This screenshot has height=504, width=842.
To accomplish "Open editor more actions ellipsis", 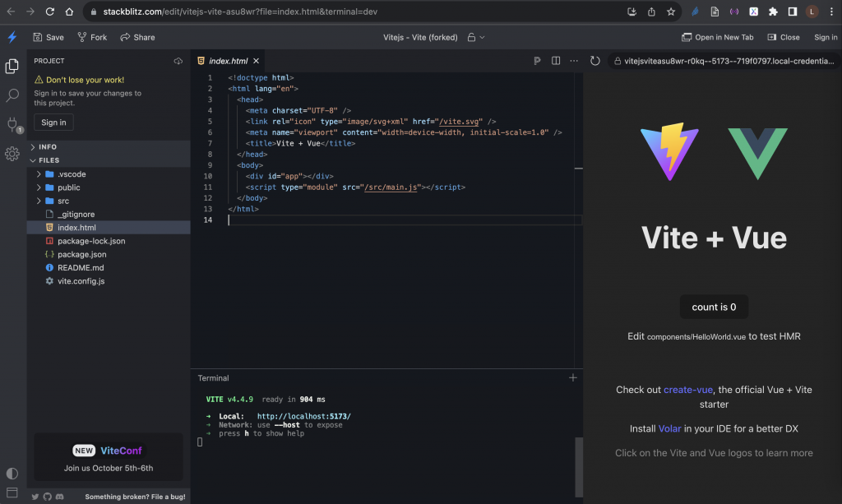I will pos(574,61).
